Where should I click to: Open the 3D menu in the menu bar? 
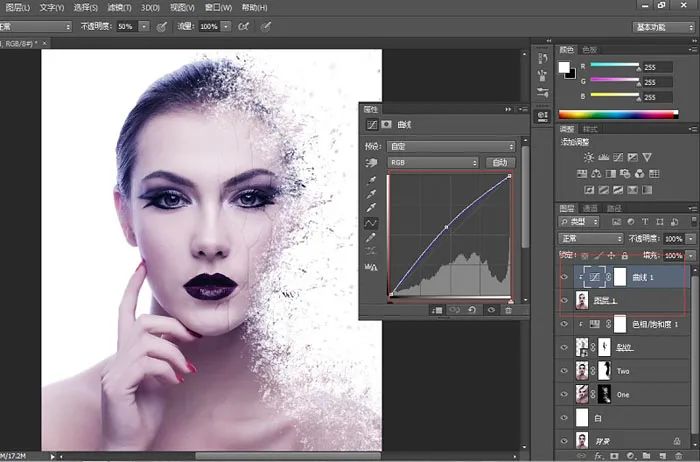[149, 7]
